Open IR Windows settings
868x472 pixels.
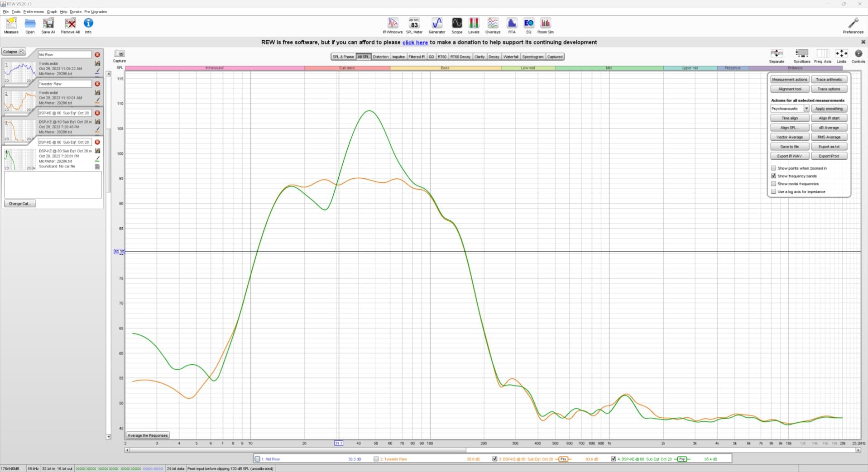tap(393, 26)
